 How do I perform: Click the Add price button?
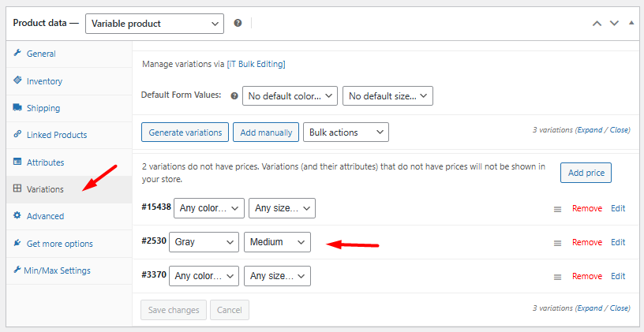[586, 173]
